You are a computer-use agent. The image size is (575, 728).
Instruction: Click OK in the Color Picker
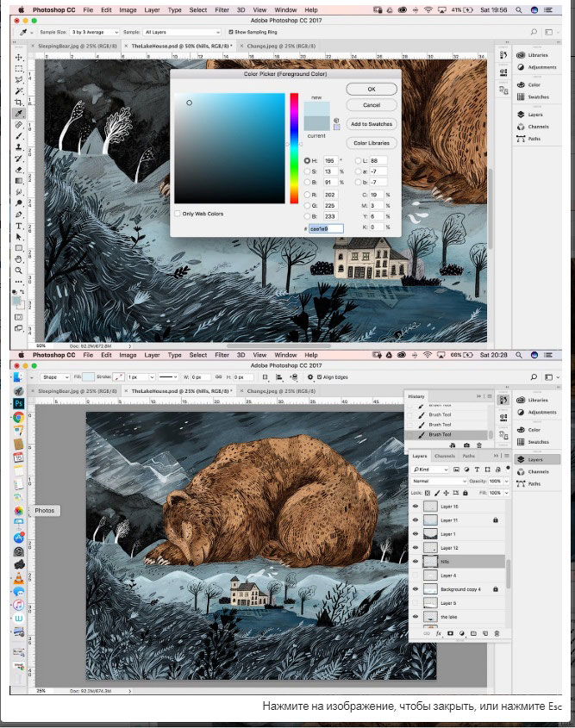coord(372,89)
